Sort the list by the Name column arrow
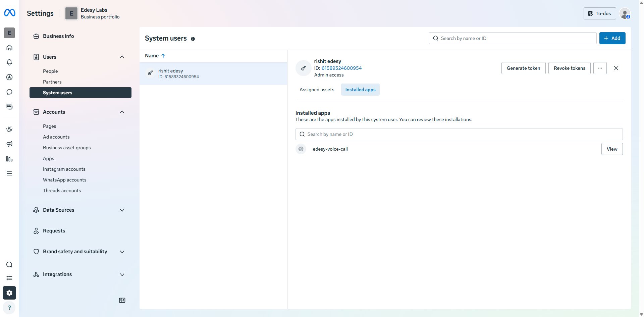The height and width of the screenshot is (317, 644). tap(163, 56)
